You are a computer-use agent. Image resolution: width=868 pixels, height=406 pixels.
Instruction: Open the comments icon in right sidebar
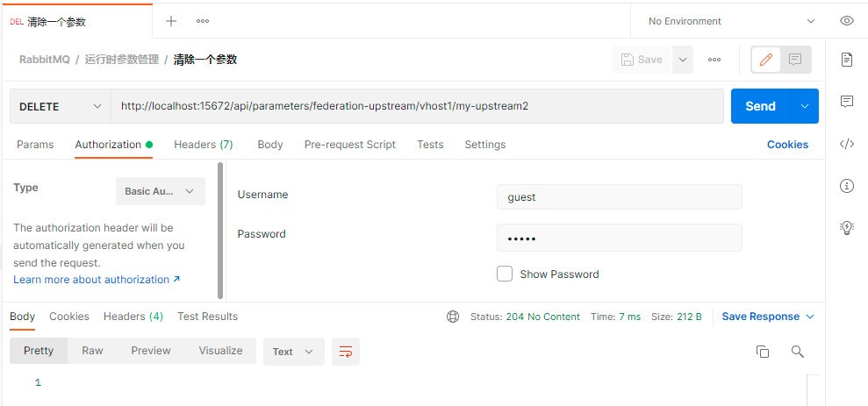[x=846, y=101]
